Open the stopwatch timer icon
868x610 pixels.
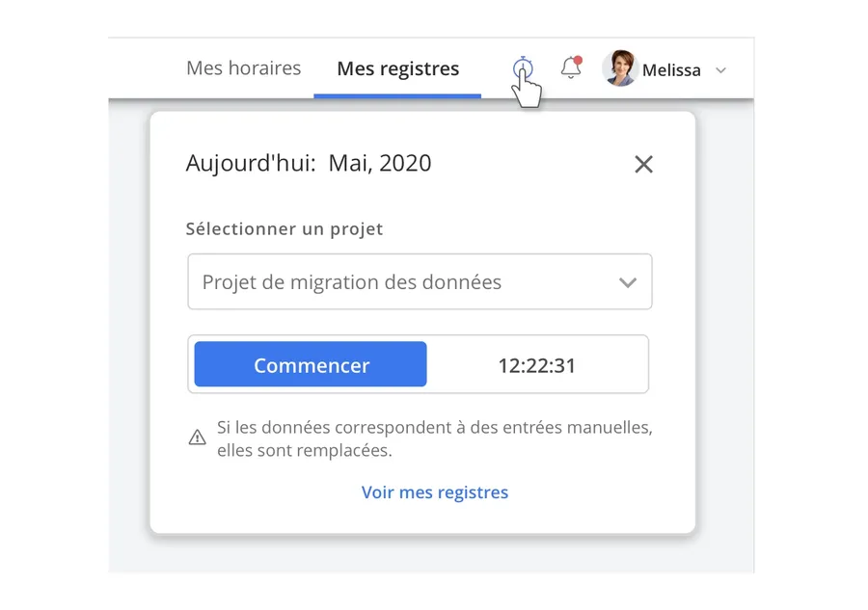523,68
